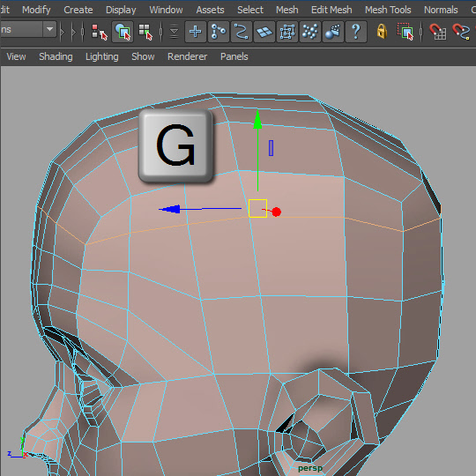476x476 pixels.
Task: Toggle the joints selection mask icon
Action: 219,32
